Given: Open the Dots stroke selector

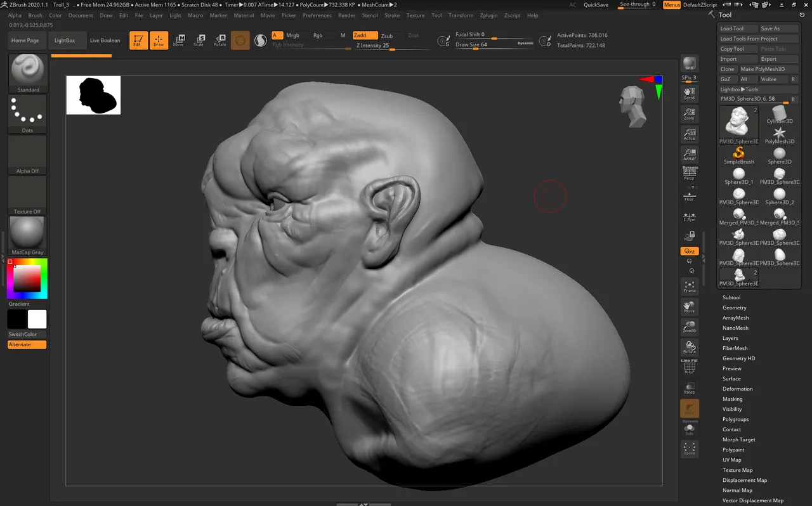Looking at the screenshot, I should point(28,115).
